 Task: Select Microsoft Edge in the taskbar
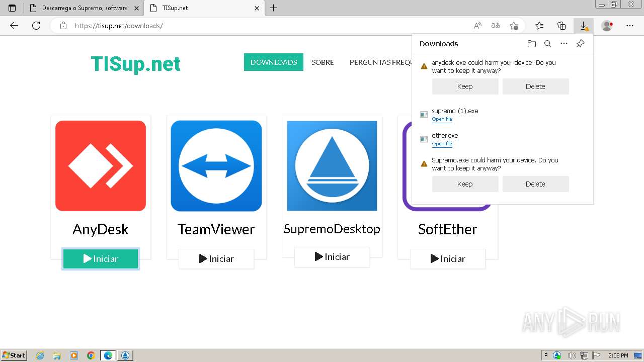(108, 355)
